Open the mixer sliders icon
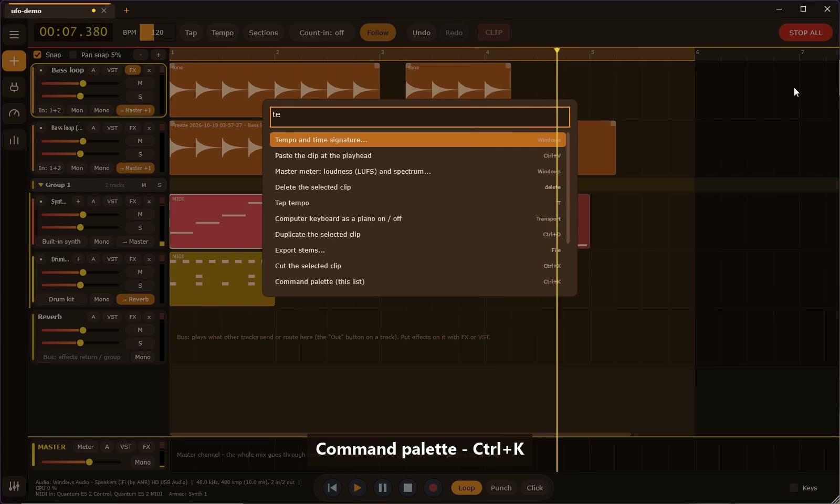 [14, 487]
